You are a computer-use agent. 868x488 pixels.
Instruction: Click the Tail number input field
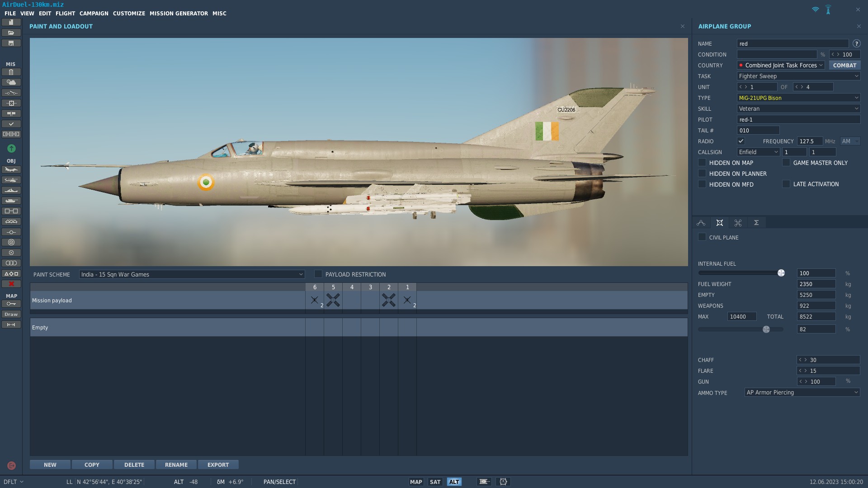[758, 131]
